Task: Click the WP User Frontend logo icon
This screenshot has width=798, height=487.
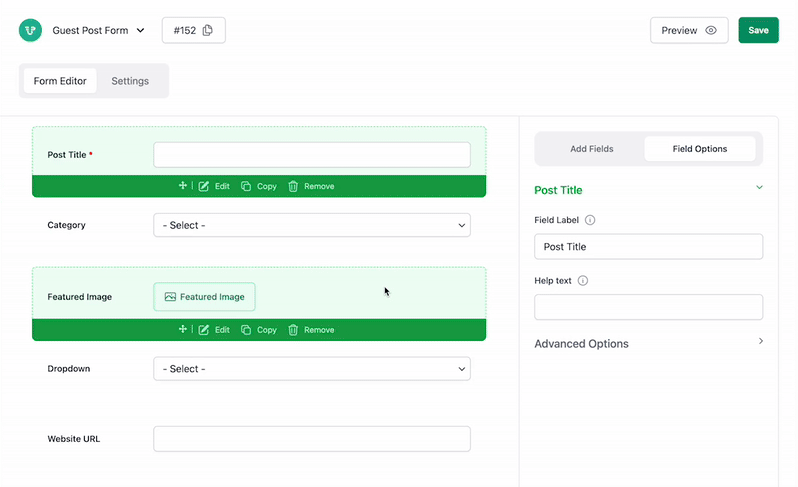Action: pos(30,30)
